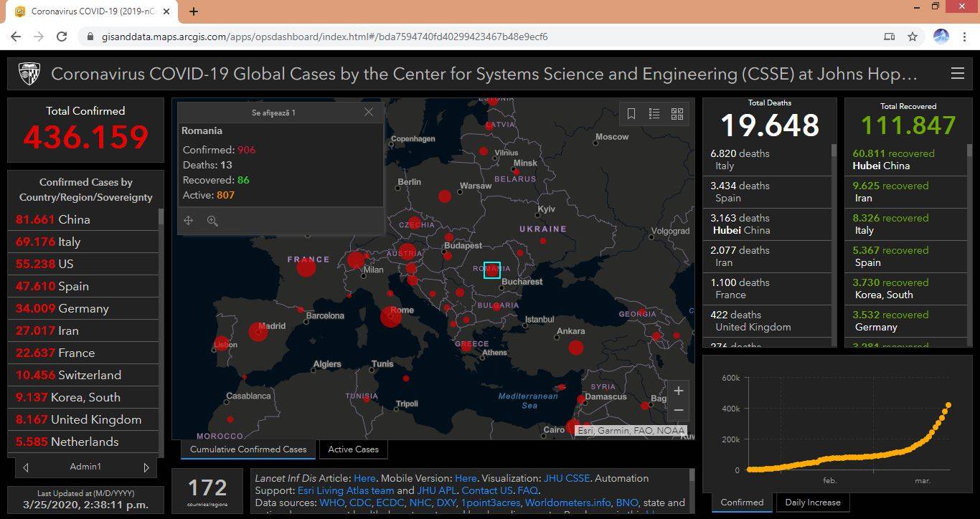Go to previous Admin1 list page

(26, 467)
